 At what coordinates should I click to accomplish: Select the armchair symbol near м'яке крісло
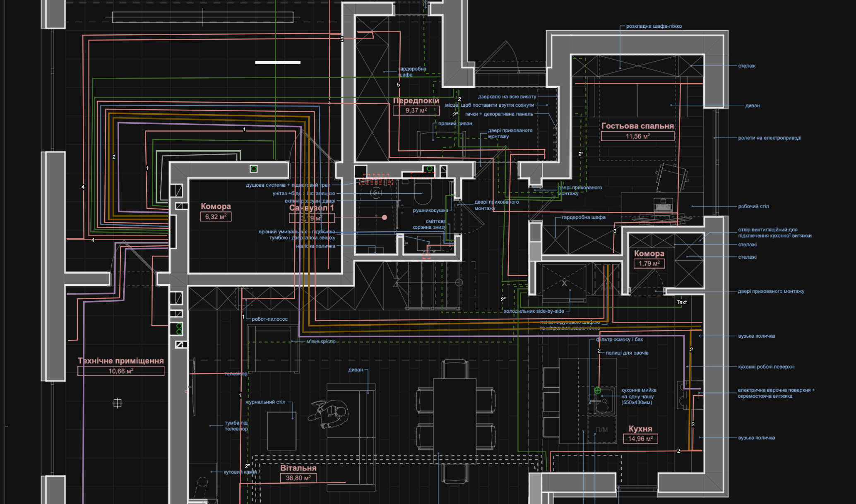(x=273, y=348)
